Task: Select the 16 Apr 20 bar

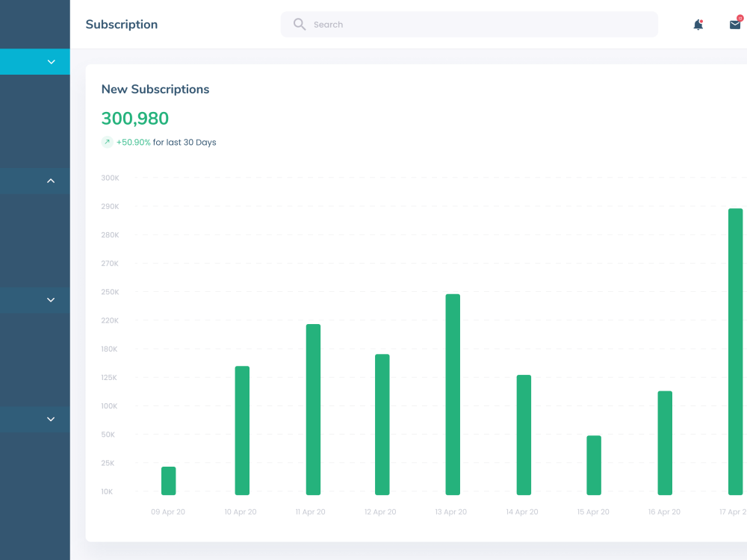Action: [665, 443]
